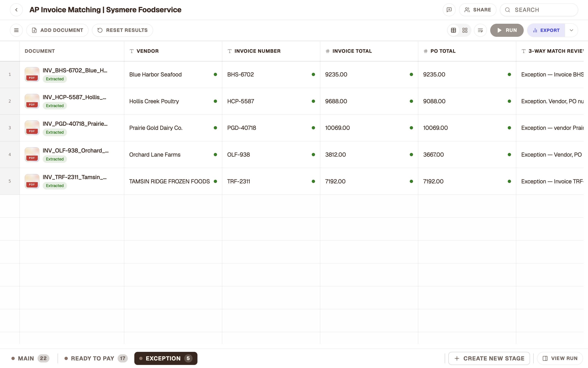Open PDF icon for INV_HCP-5587 document
This screenshot has height=368, width=588.
coord(32,101)
